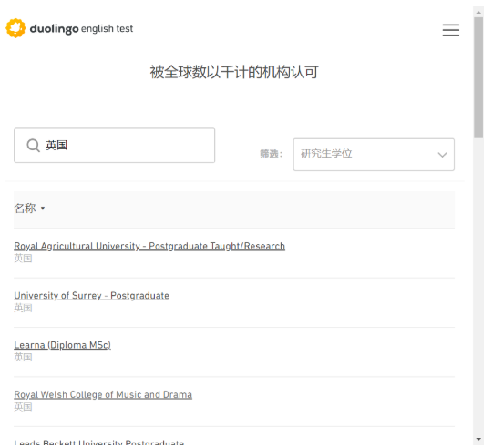Sort by 名称 column header
Screen dimensions: 493x448
[x=29, y=208]
